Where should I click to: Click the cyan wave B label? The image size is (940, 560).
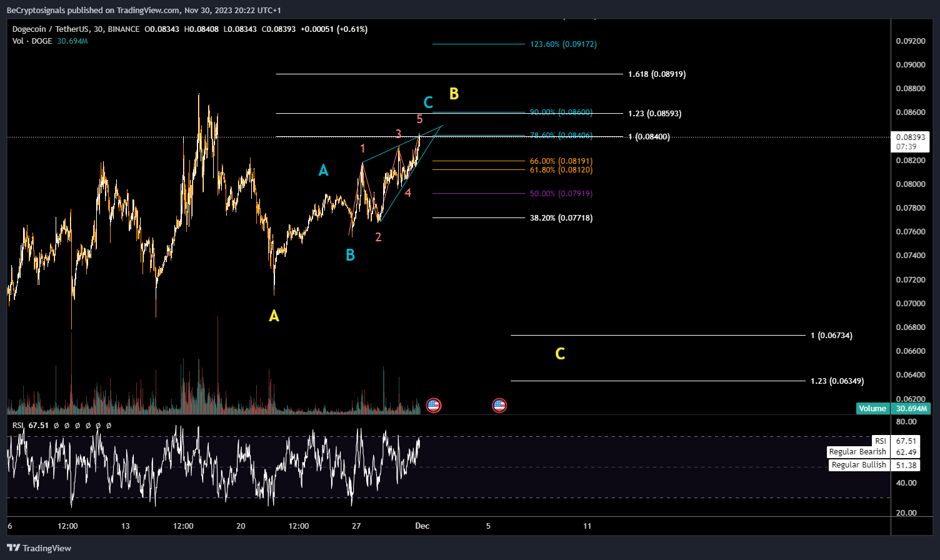click(x=350, y=255)
